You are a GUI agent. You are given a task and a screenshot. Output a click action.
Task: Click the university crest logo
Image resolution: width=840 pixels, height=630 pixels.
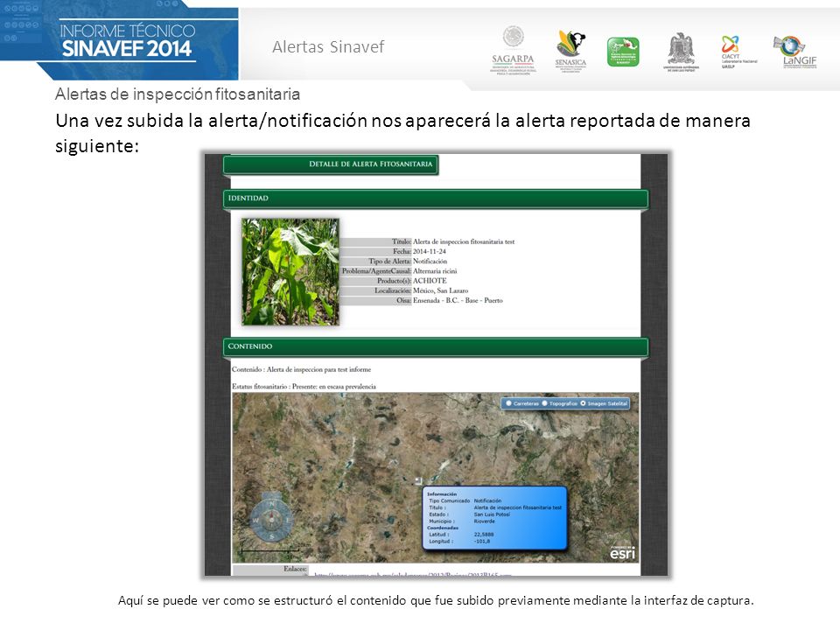681,52
